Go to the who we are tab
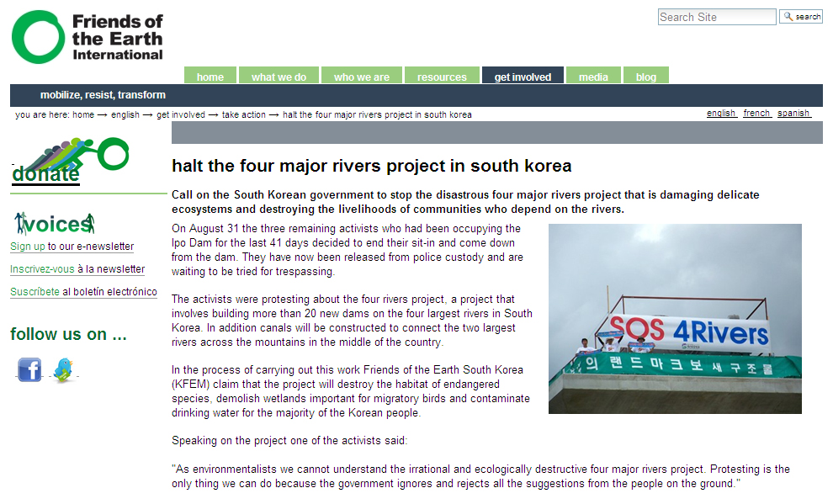This screenshot has height=504, width=833. point(362,76)
